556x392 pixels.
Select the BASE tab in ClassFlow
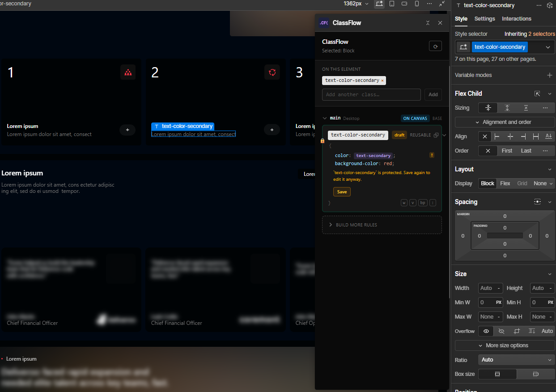[437, 119]
